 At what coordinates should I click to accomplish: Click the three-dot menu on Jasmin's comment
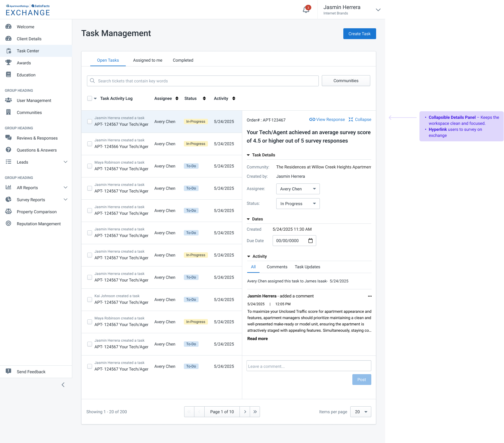coord(369,296)
